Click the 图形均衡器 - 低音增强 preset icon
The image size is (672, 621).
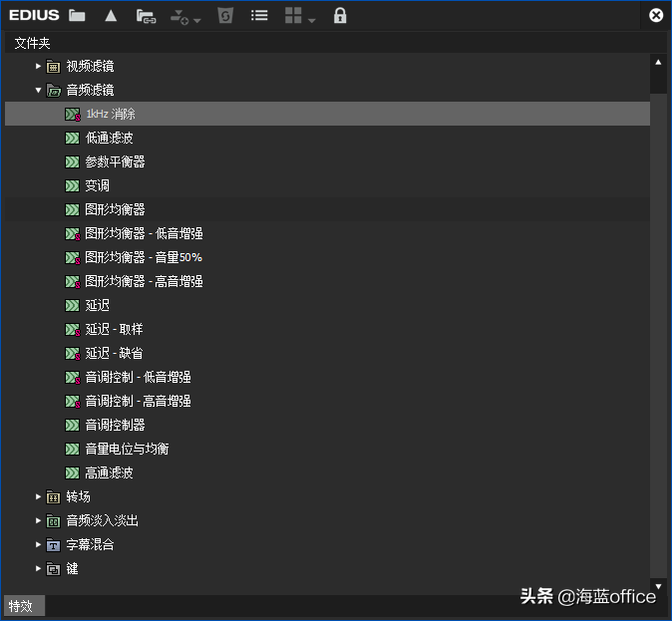pos(72,233)
